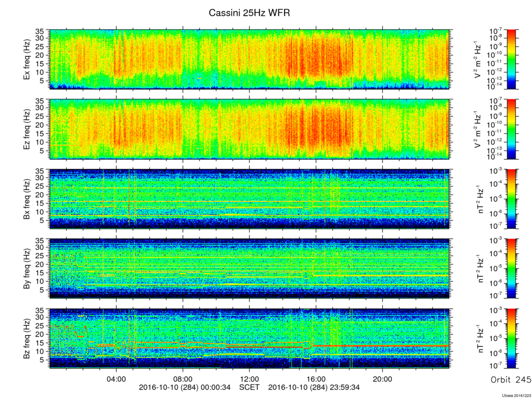Click the 10⁻⁵ tick of By colorbar
This screenshot has width=532, height=398.
pos(496,269)
